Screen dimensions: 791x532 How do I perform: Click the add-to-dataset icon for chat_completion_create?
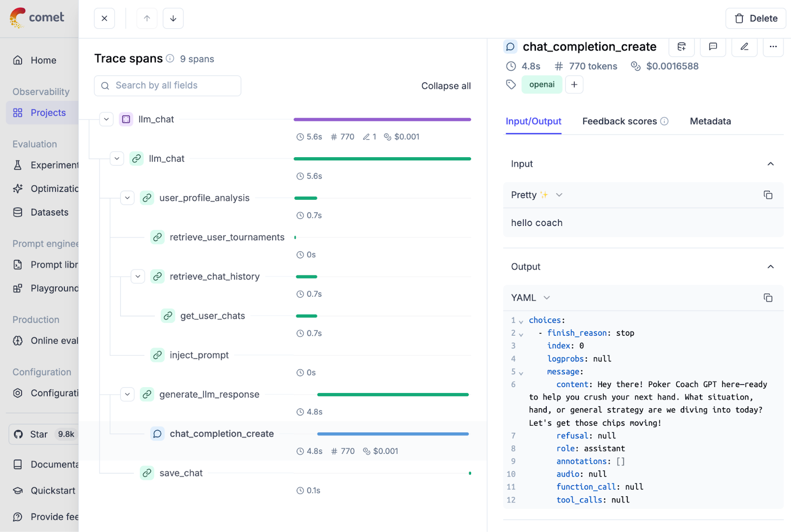click(682, 47)
